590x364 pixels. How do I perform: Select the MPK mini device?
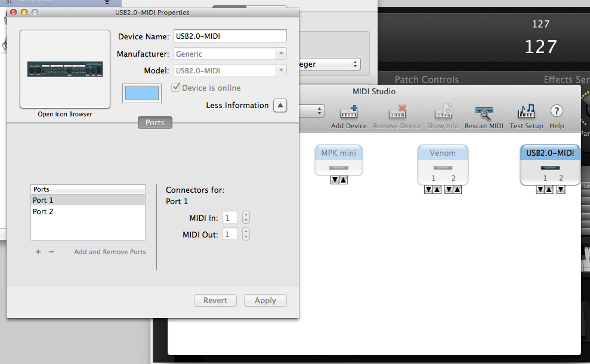pyautogui.click(x=339, y=160)
